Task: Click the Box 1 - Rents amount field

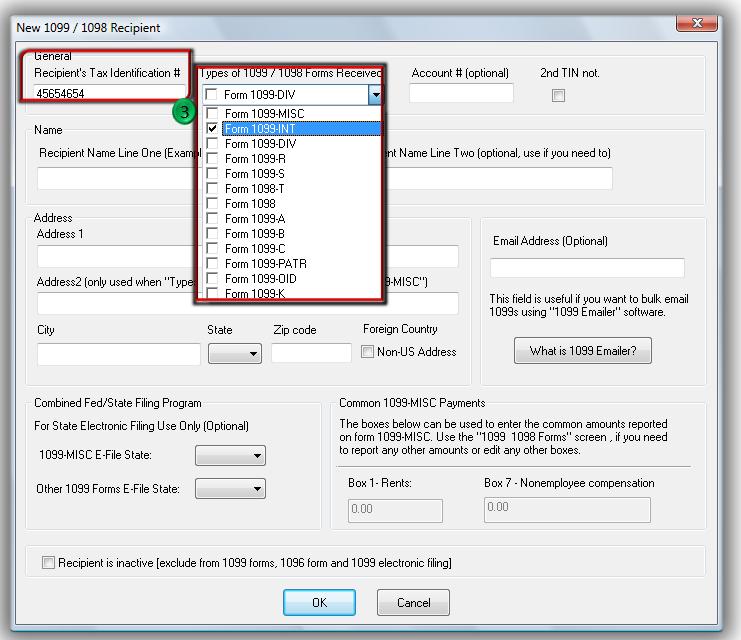Action: [396, 510]
